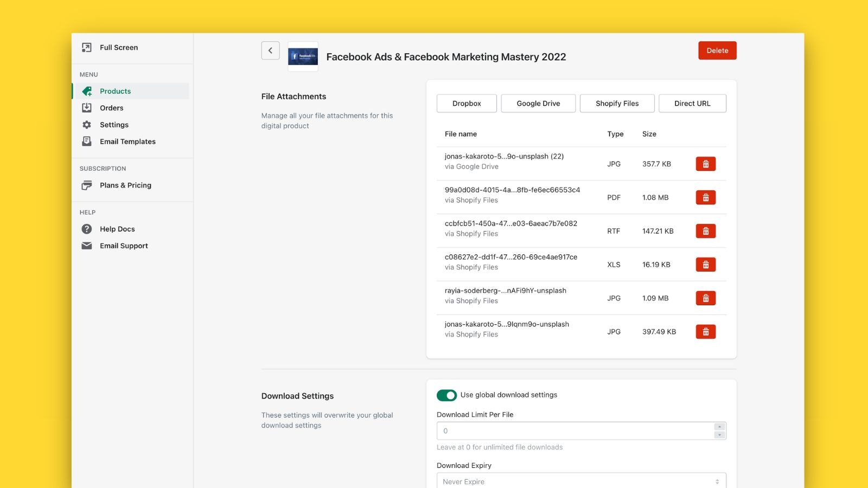Click the via Google Drive source label
868x488 pixels.
pyautogui.click(x=471, y=166)
